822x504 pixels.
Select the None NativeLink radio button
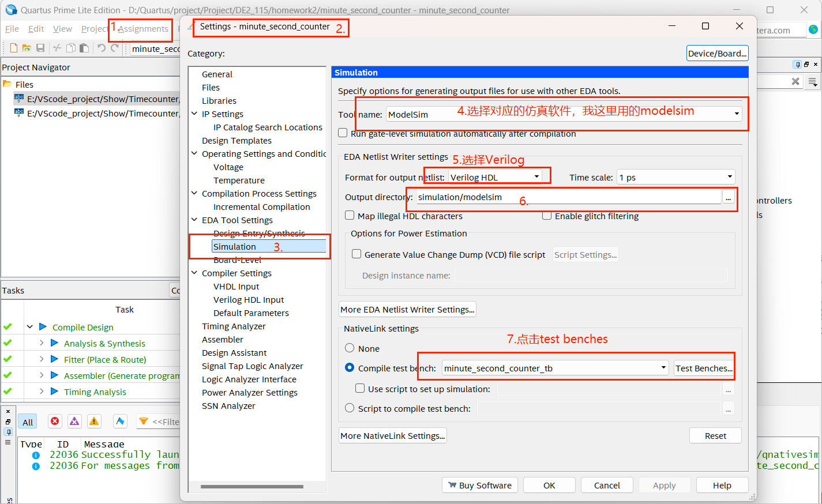point(350,348)
